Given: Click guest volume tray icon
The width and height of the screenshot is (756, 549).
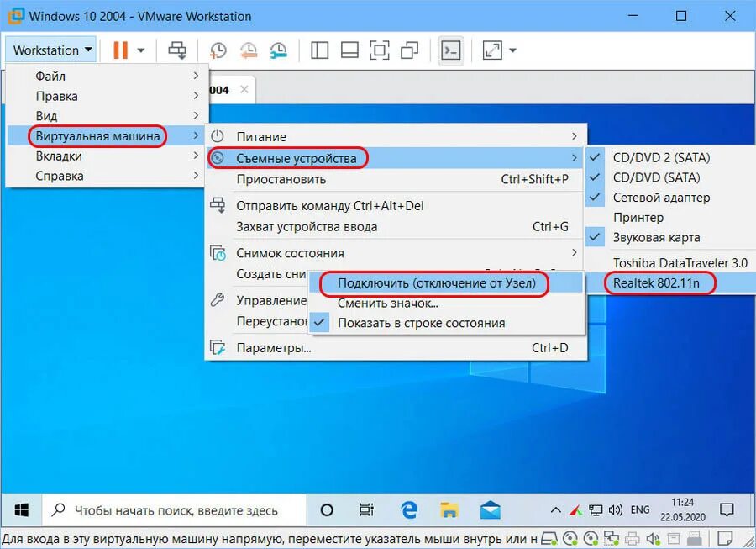Looking at the screenshot, I should pos(615,510).
